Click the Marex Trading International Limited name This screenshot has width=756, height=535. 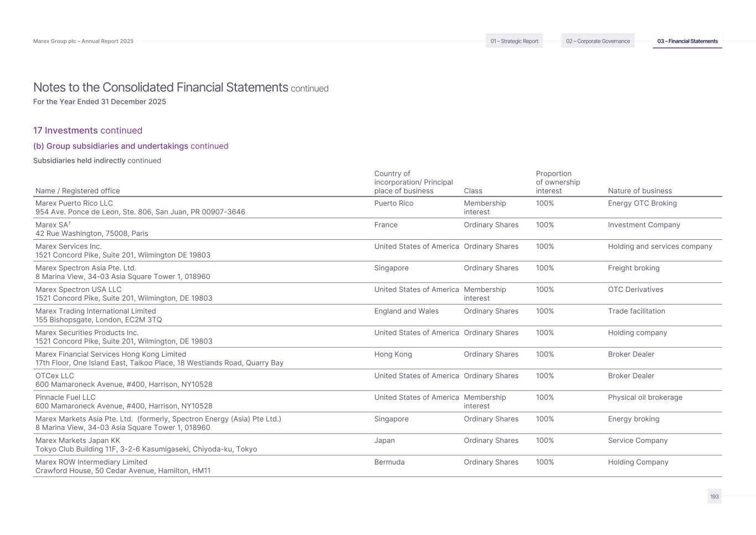[x=96, y=311]
